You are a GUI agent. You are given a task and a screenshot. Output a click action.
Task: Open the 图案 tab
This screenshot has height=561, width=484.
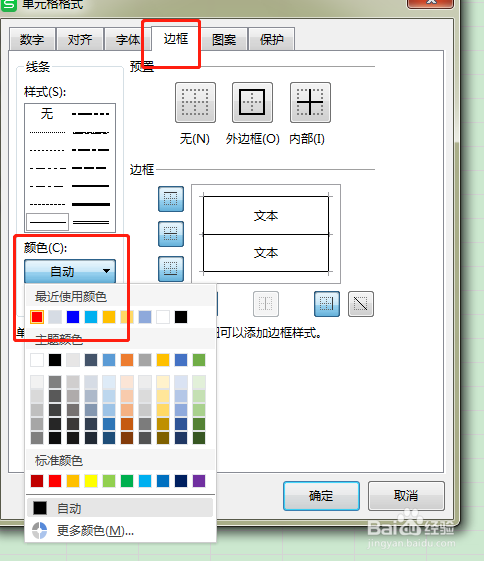click(224, 39)
